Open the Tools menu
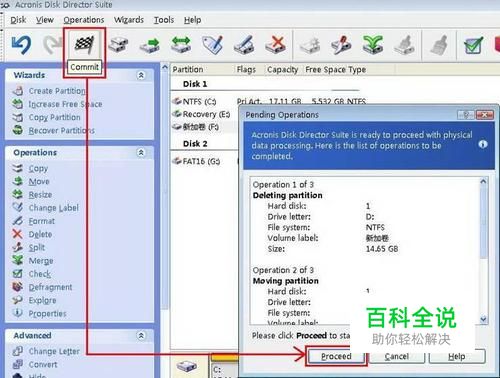The width and height of the screenshot is (500, 378). click(164, 20)
